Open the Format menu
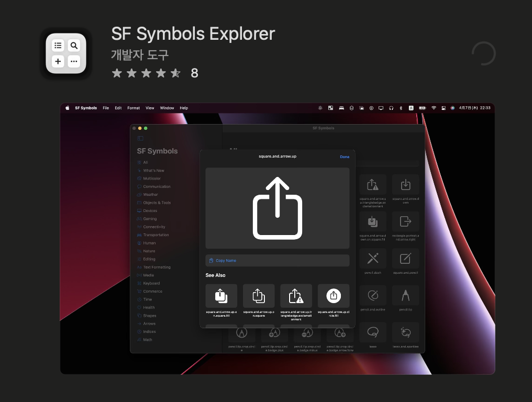Screen dimensions: 532x402 [x=134, y=108]
